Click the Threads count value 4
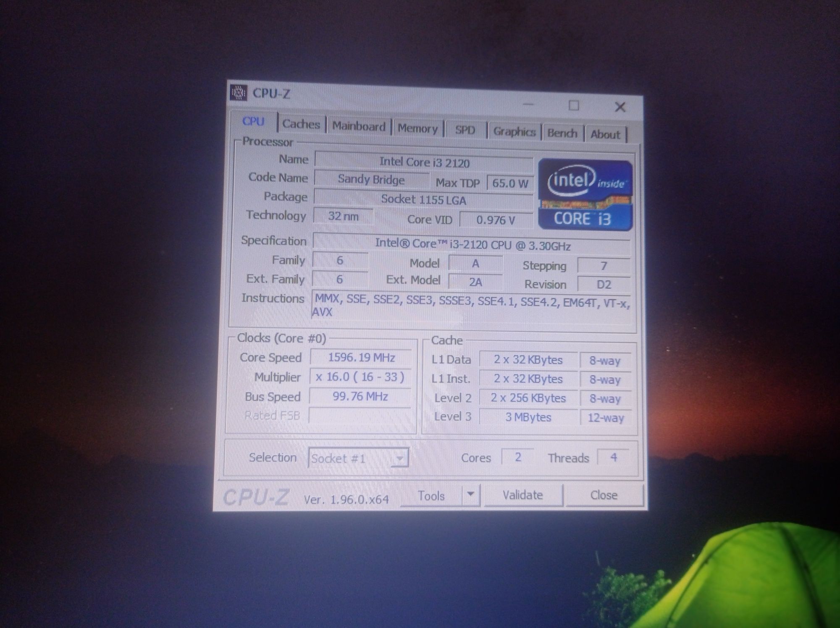Image resolution: width=840 pixels, height=628 pixels. click(x=614, y=457)
